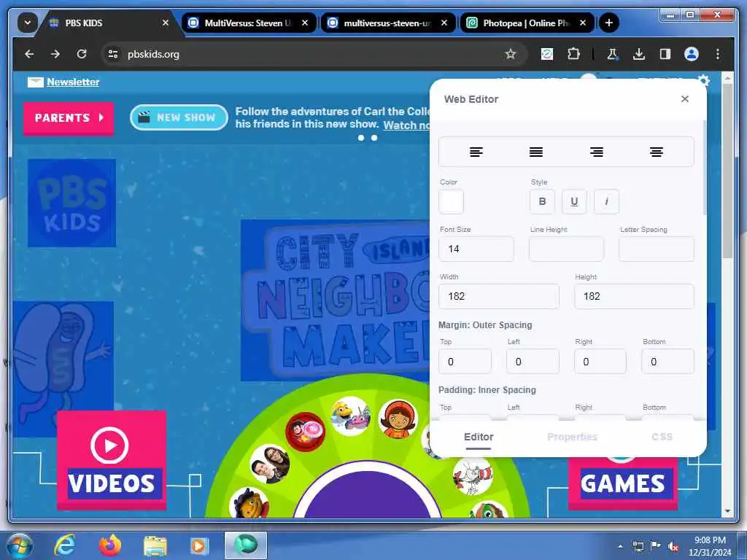
Task: Click the Width field showing 182
Action: (499, 296)
